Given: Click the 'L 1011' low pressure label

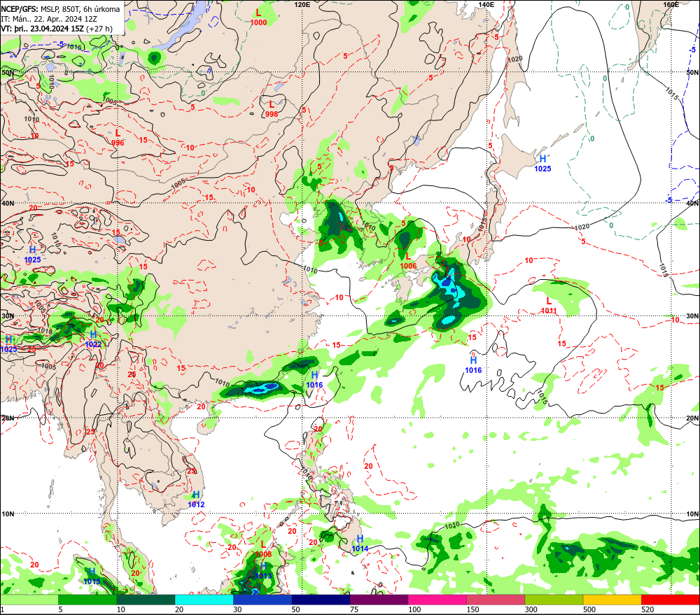Looking at the screenshot, I should tap(549, 306).
